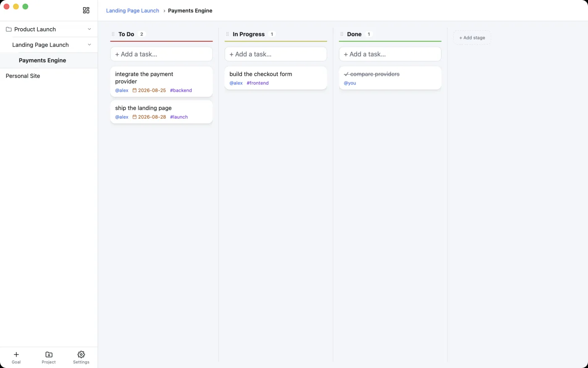
Task: Open the ship the landing page card
Action: point(161,112)
